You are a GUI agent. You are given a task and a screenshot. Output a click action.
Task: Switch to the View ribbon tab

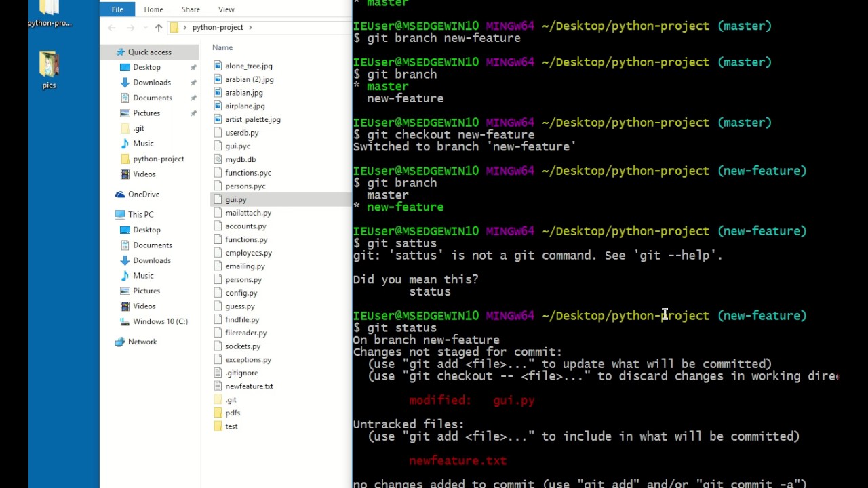tap(226, 9)
